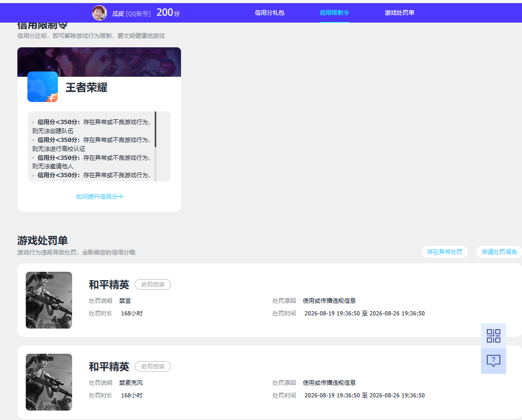The width and height of the screenshot is (522, 420).
Task: Click restriction item 则无法进行高校认证
Action: [x=58, y=149]
